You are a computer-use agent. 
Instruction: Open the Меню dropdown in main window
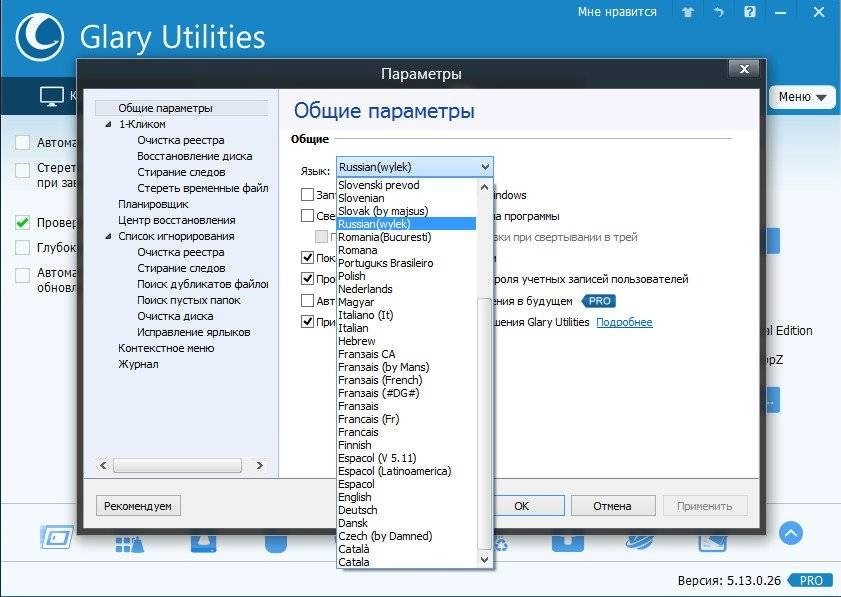tap(802, 97)
